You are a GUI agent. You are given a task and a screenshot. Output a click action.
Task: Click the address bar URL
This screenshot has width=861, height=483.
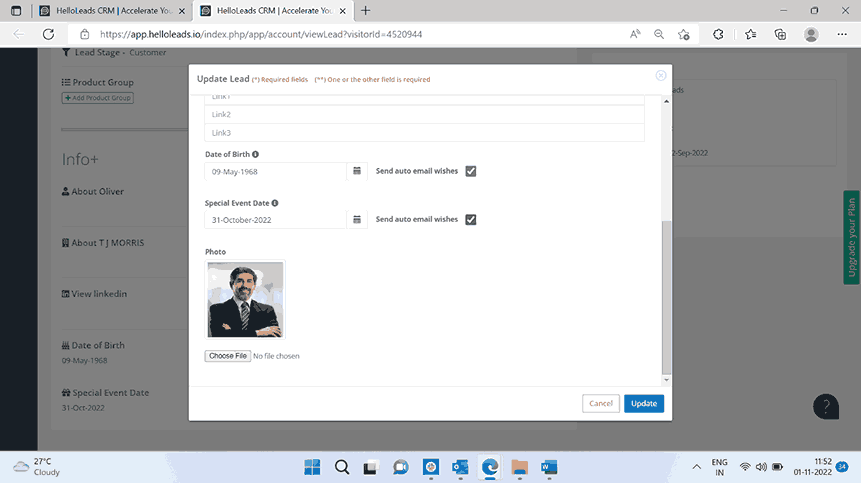coord(261,34)
